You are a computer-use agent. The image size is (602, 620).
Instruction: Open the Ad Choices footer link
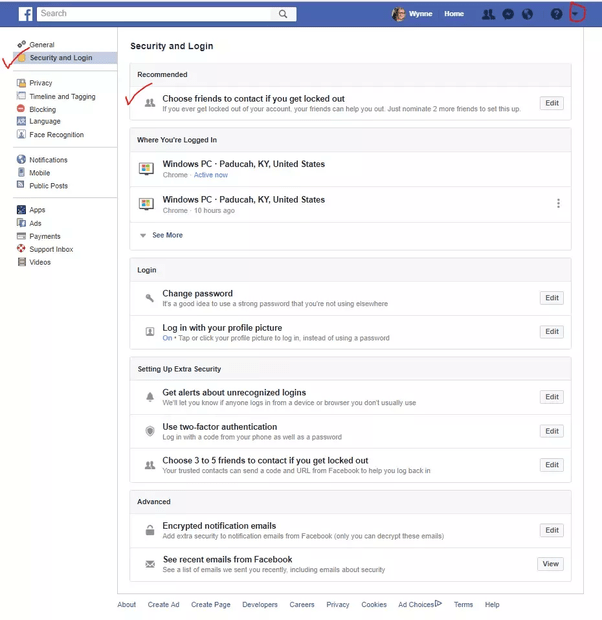tap(420, 604)
